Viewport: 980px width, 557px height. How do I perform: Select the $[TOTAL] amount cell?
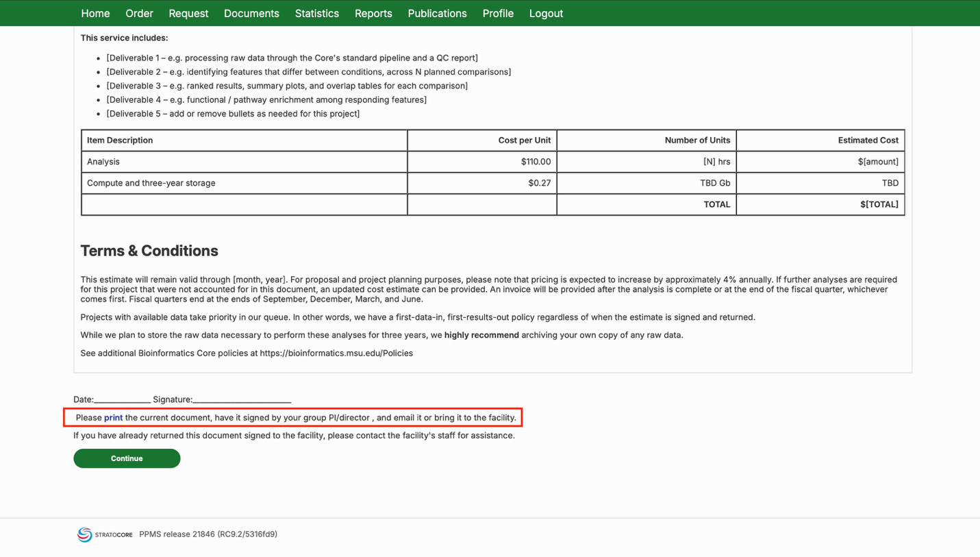tap(820, 204)
